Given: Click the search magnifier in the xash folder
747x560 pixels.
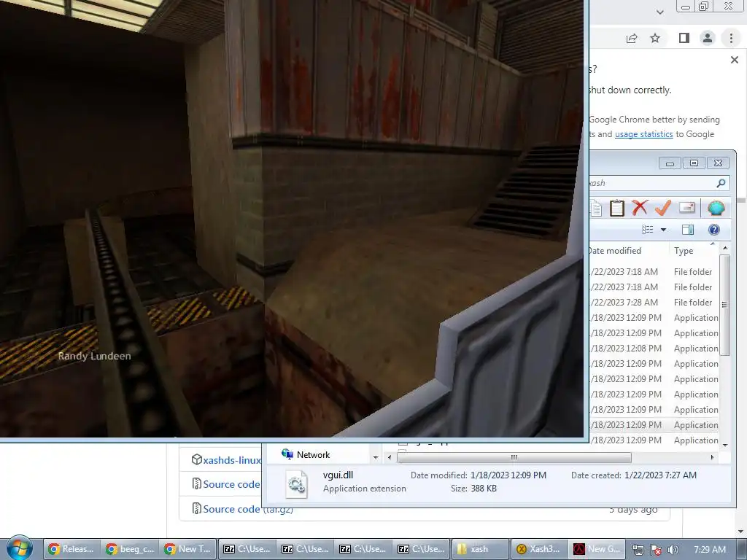Looking at the screenshot, I should click(721, 183).
